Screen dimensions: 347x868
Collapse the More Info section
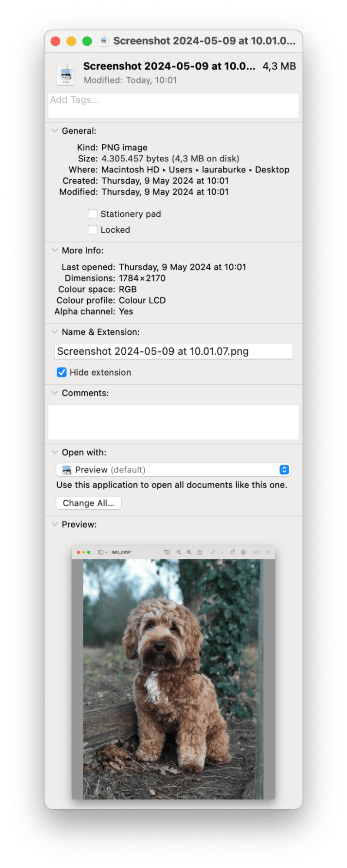[x=55, y=251]
